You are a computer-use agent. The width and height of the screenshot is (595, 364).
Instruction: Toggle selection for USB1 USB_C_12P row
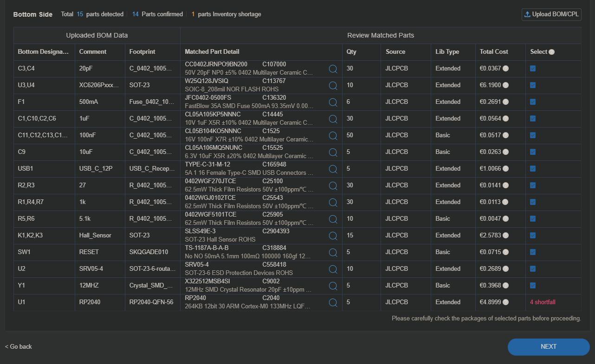[x=533, y=169]
